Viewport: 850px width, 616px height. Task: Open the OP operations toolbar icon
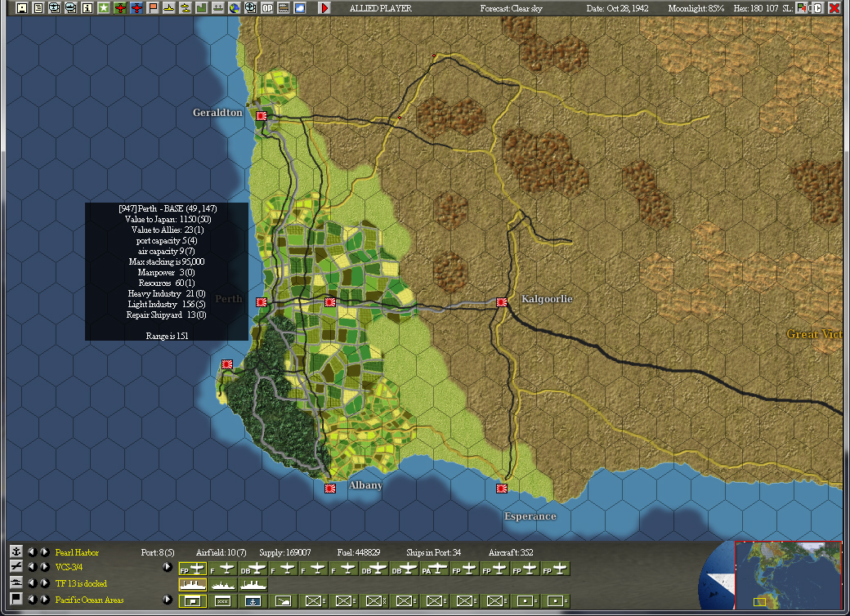(x=267, y=8)
